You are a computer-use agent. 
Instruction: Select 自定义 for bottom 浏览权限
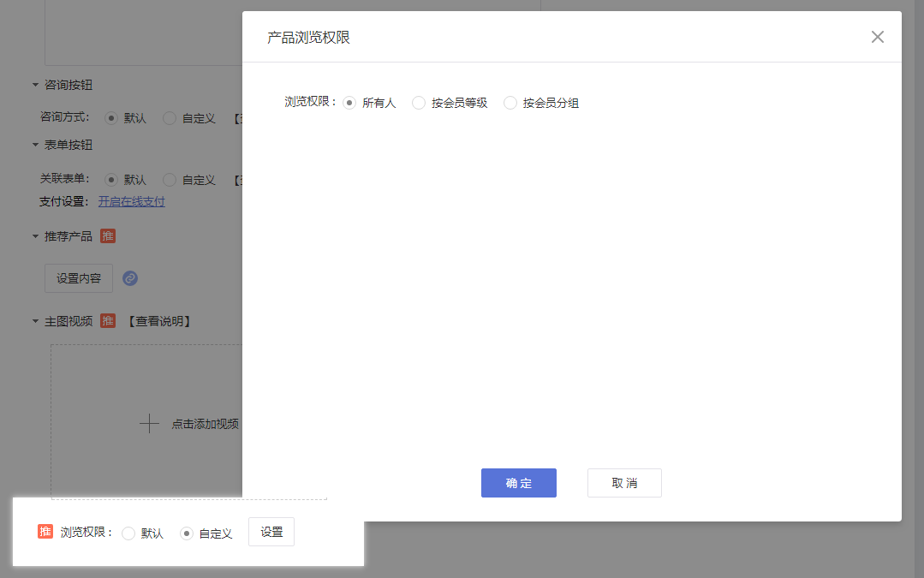point(187,533)
